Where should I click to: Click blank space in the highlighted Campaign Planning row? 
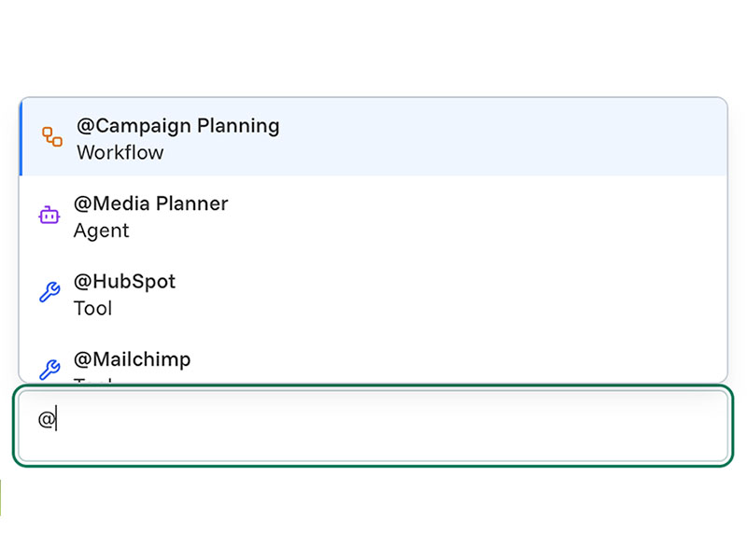tap(514, 137)
